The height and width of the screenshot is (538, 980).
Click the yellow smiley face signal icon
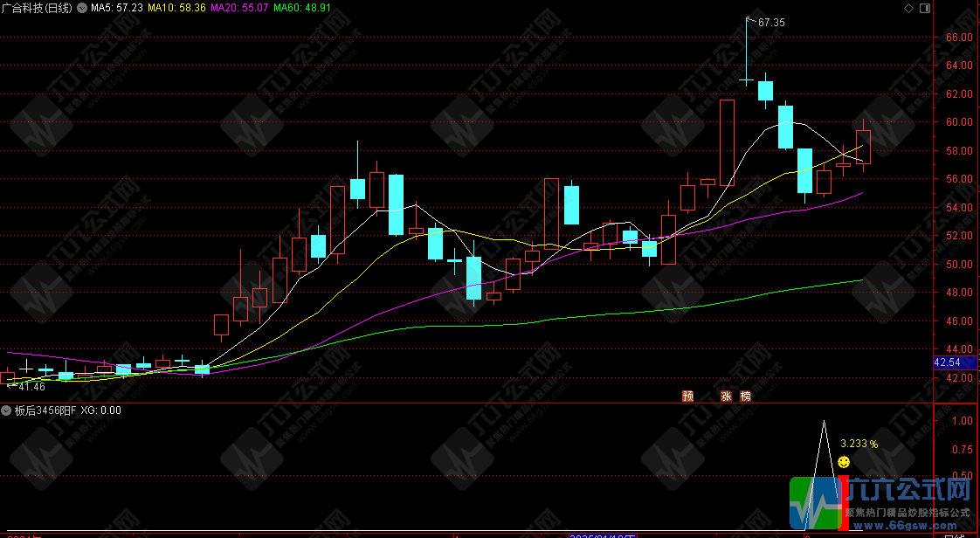click(844, 461)
